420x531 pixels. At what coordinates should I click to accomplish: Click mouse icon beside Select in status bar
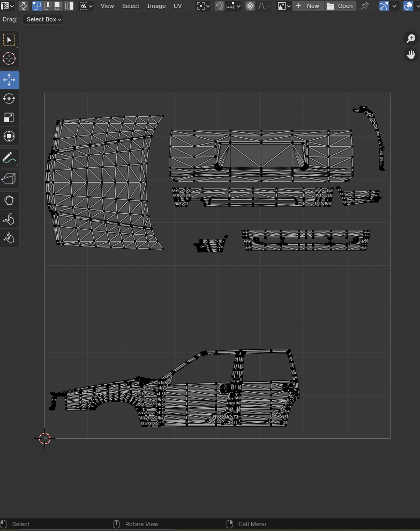point(4,524)
